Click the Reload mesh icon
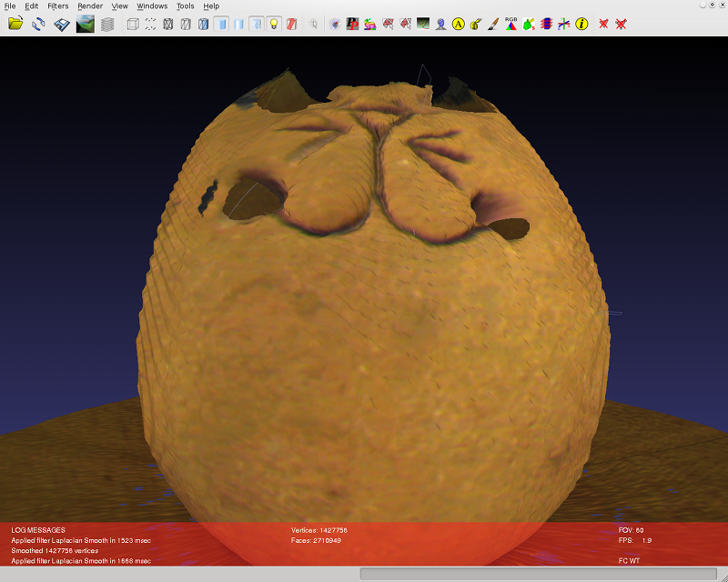This screenshot has height=582, width=728. (x=38, y=24)
